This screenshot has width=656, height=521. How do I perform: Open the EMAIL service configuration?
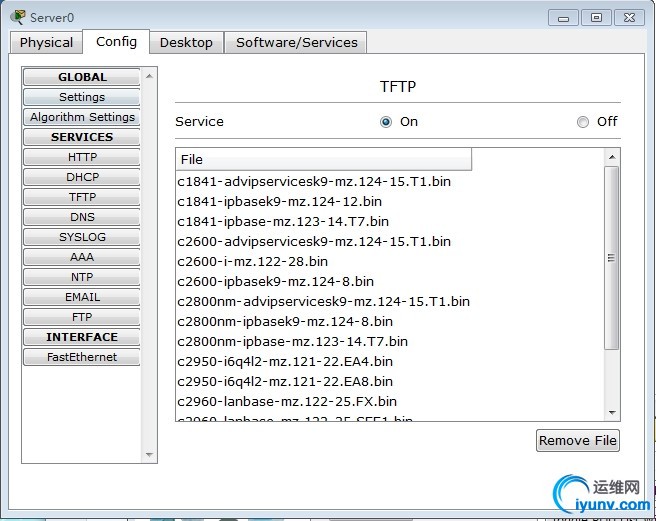pos(82,297)
